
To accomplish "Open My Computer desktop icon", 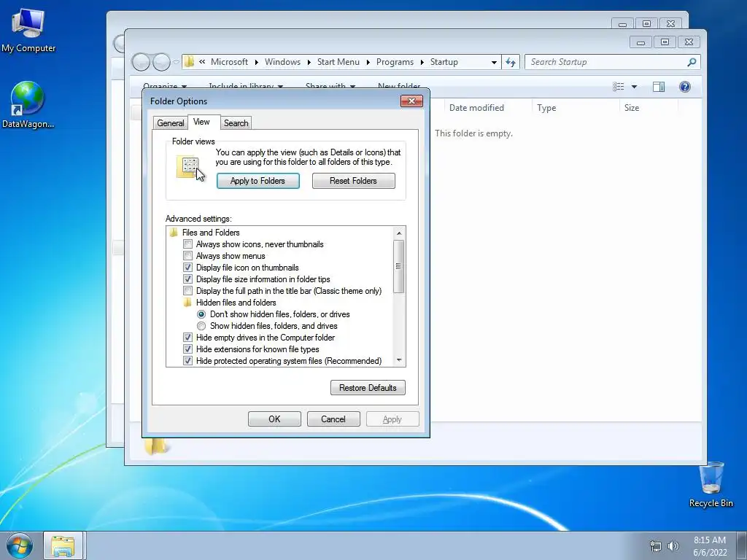I will tap(28, 29).
